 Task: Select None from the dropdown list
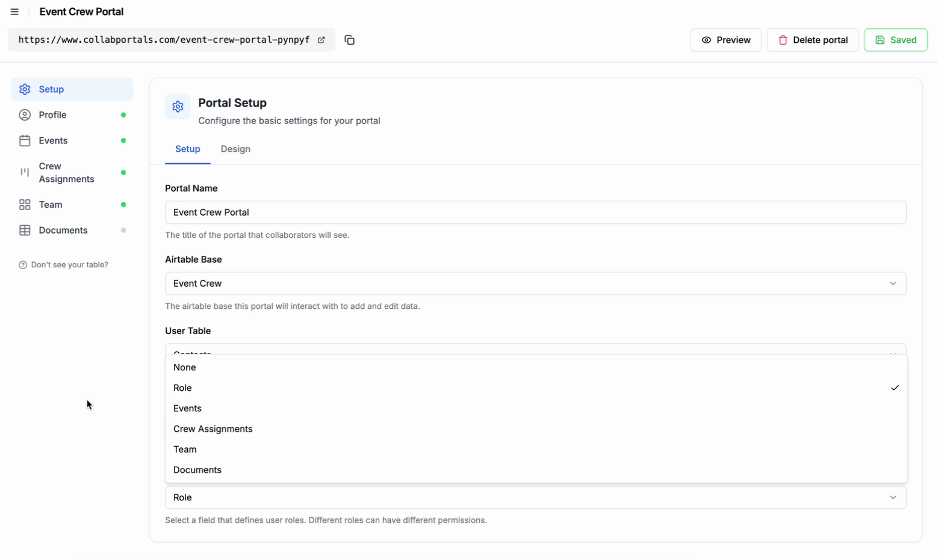click(536, 367)
